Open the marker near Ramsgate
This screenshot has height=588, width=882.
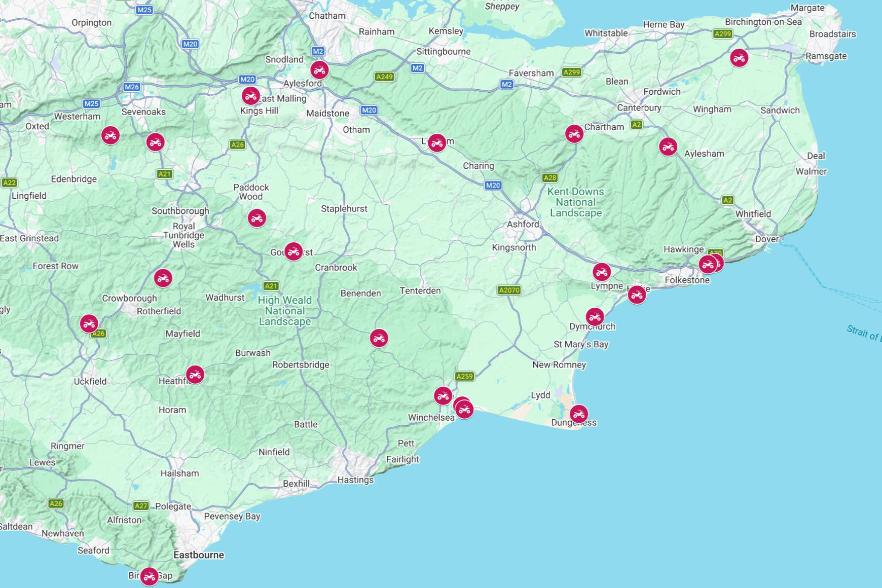tap(739, 58)
